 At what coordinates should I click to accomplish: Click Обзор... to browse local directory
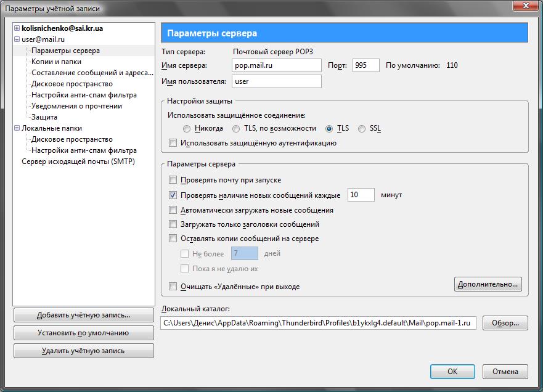click(x=505, y=323)
